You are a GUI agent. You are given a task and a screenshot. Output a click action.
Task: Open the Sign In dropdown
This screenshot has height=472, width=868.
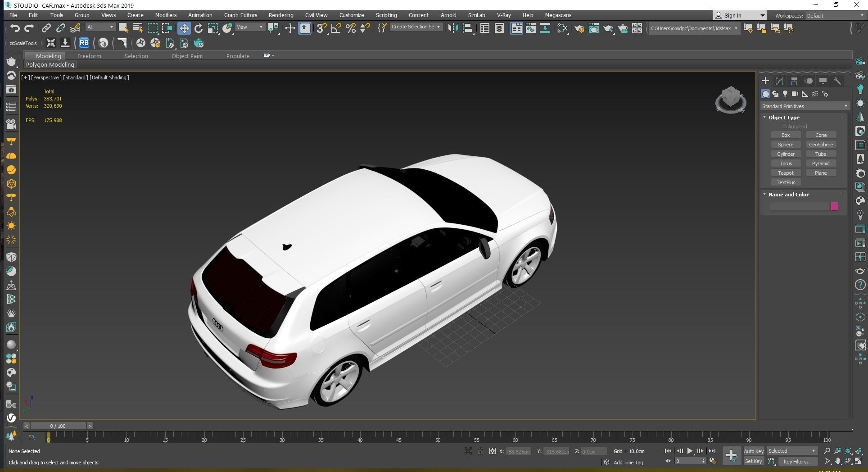739,16
